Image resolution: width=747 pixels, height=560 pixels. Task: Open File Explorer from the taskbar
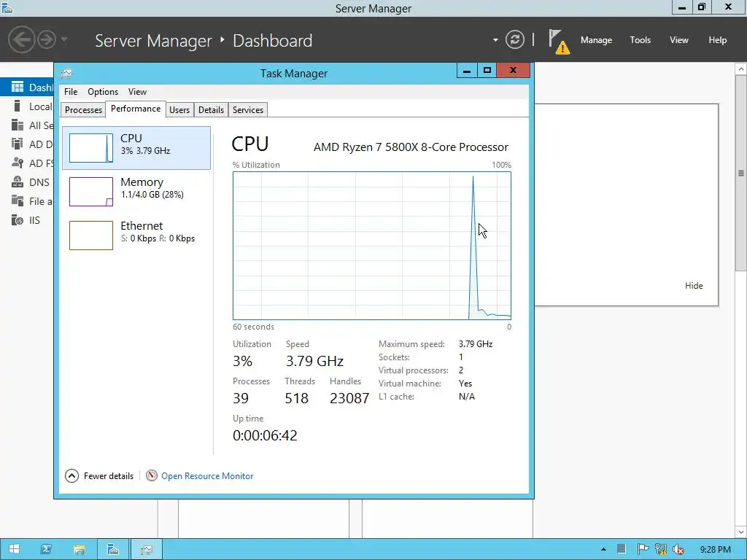(x=79, y=549)
